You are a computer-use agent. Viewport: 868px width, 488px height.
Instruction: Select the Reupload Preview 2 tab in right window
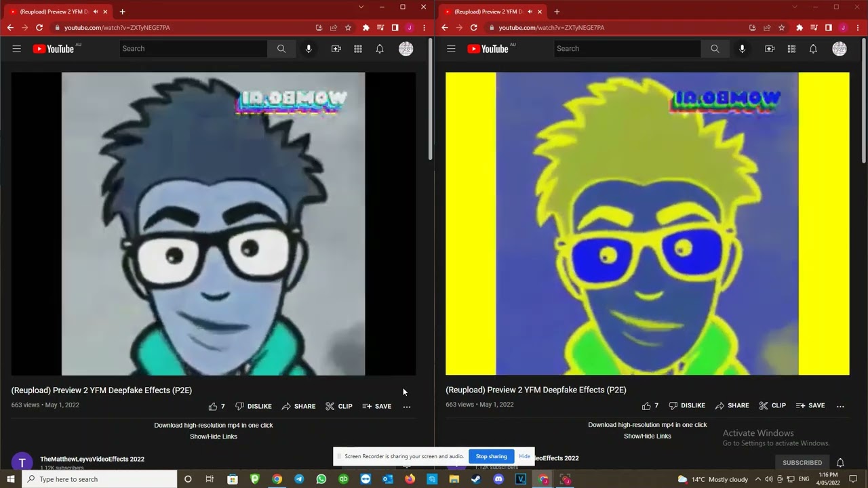tap(488, 12)
